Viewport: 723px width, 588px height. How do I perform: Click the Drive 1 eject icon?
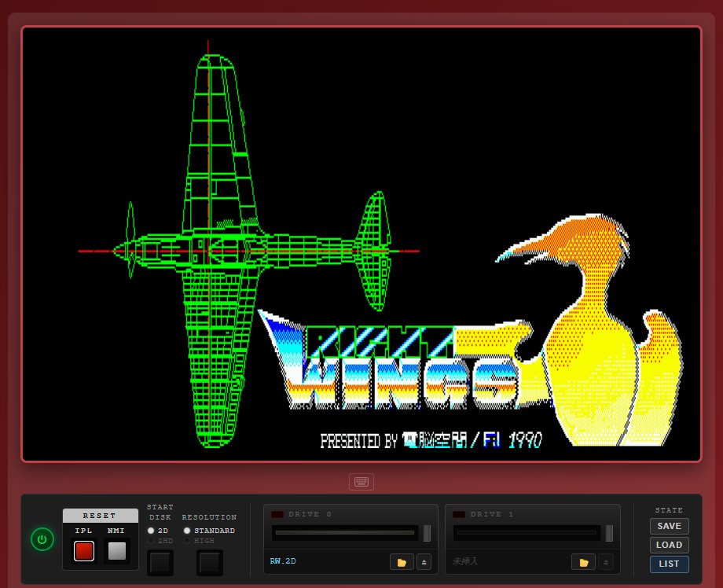pos(607,561)
